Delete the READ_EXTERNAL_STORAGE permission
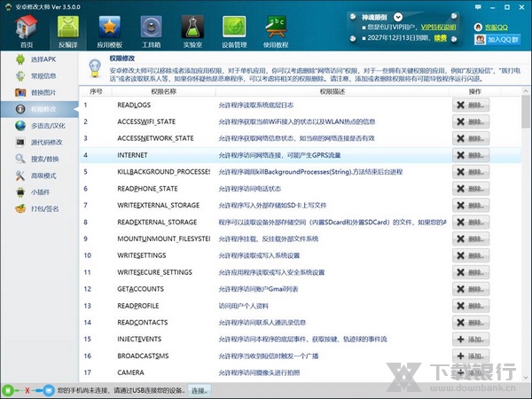Viewport: 532px width, 399px height. pyautogui.click(x=471, y=223)
